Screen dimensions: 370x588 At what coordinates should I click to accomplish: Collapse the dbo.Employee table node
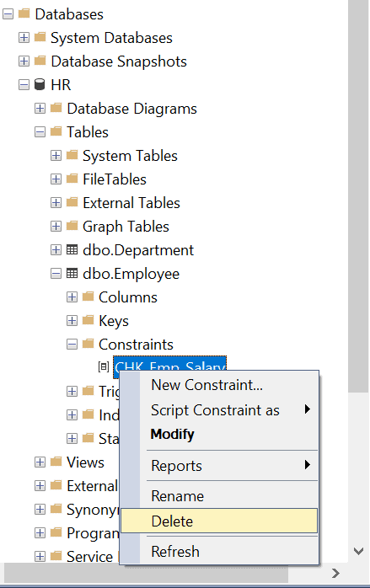tap(56, 274)
